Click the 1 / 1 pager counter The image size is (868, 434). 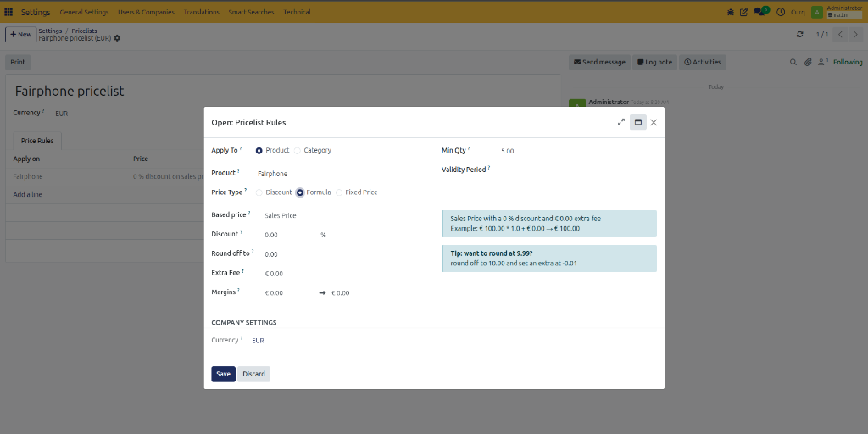822,34
